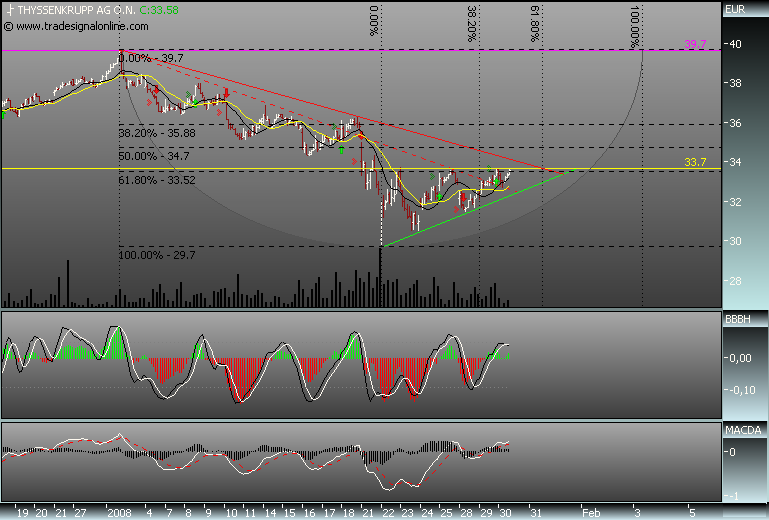This screenshot has height=520, width=769.
Task: Click the 2008 marker on date axis
Action: [x=122, y=510]
